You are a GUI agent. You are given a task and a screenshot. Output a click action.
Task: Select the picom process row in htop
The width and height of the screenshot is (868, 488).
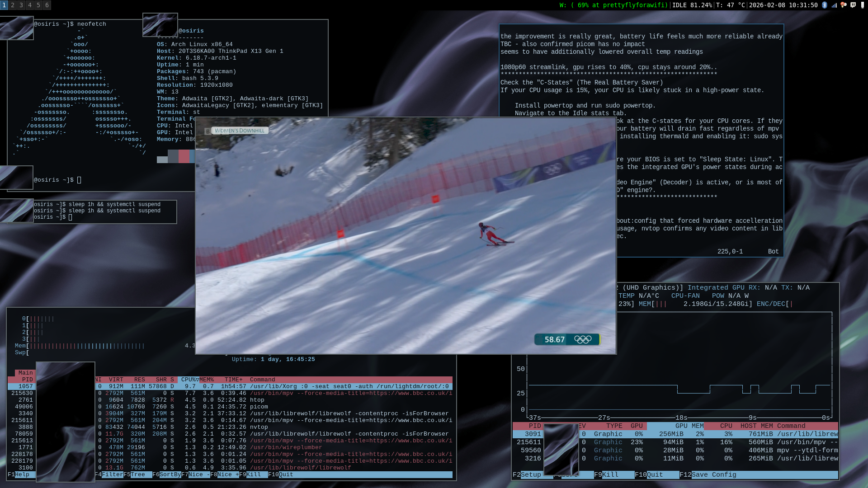(x=259, y=407)
